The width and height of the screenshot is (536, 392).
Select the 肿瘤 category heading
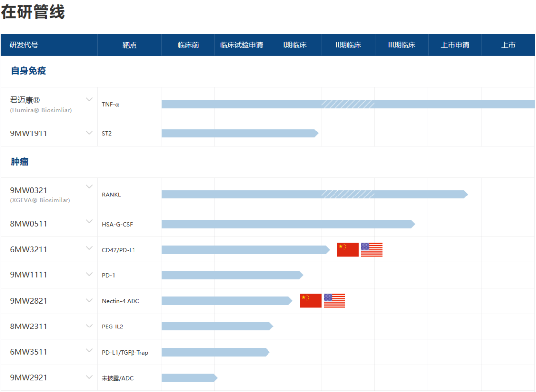(x=20, y=162)
